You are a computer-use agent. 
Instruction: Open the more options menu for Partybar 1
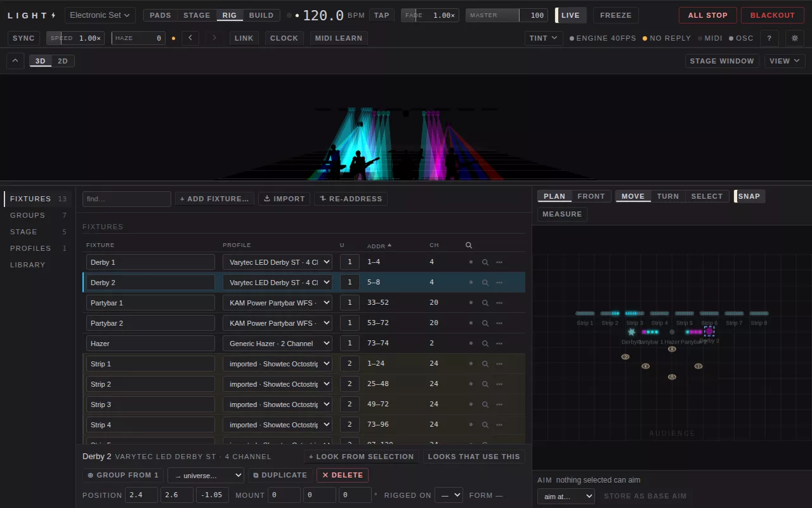point(499,303)
